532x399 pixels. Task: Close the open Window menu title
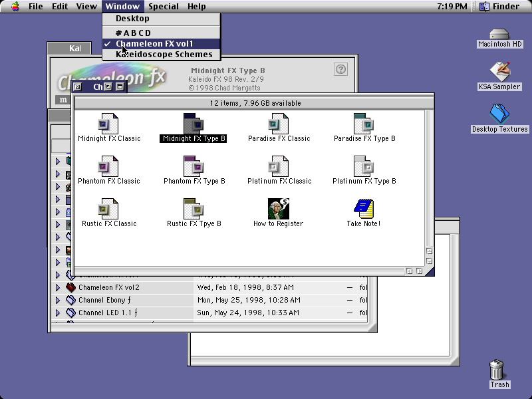[x=122, y=6]
